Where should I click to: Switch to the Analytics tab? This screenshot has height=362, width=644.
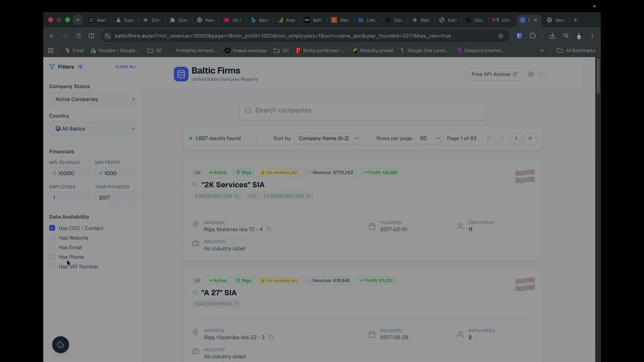(x=285, y=20)
